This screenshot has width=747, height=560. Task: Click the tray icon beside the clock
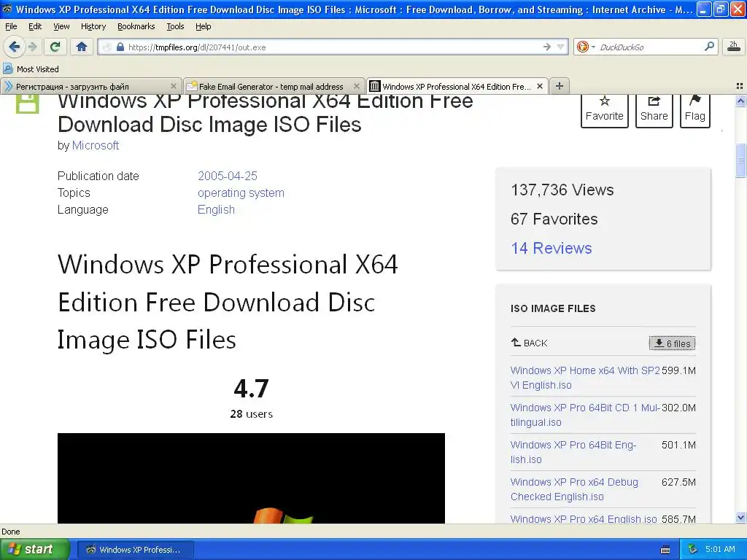(x=693, y=549)
